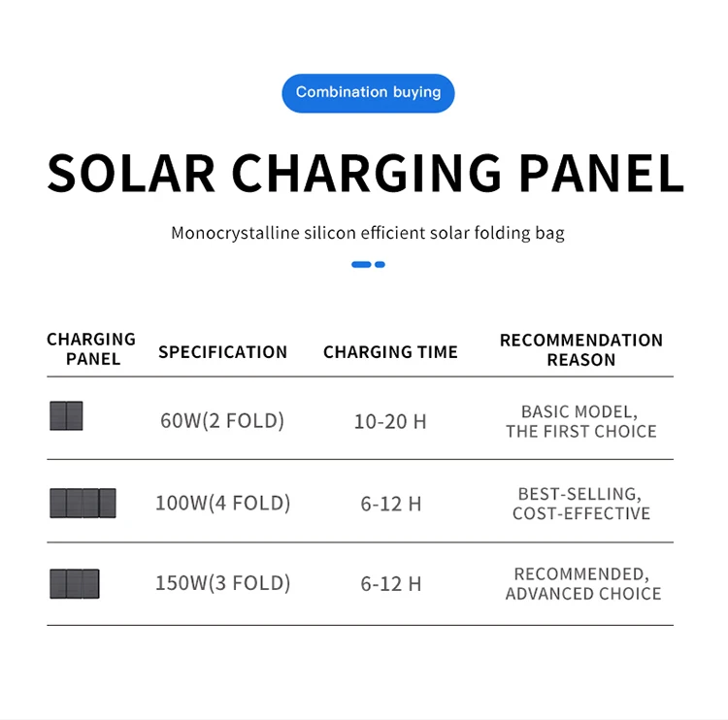Click the 10-20 H charging time
Viewport: 728px width, 720px height.
(x=390, y=422)
